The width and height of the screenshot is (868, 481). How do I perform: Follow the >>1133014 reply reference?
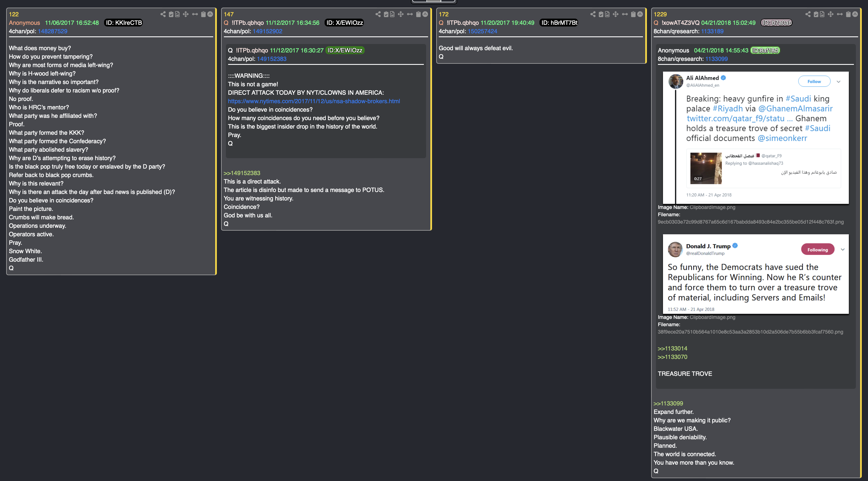[x=673, y=348]
